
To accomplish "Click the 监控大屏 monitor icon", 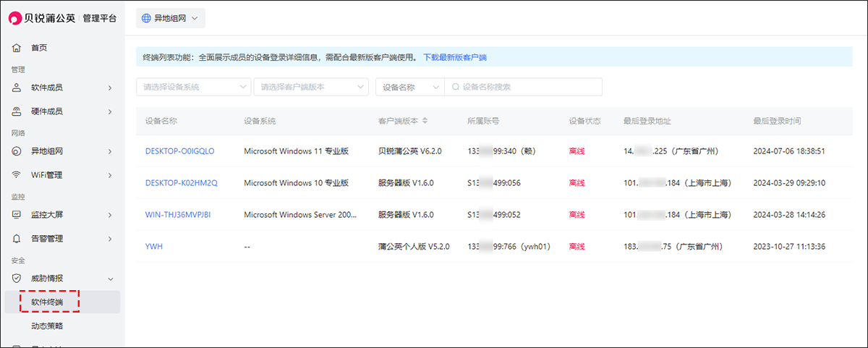I will (x=17, y=215).
